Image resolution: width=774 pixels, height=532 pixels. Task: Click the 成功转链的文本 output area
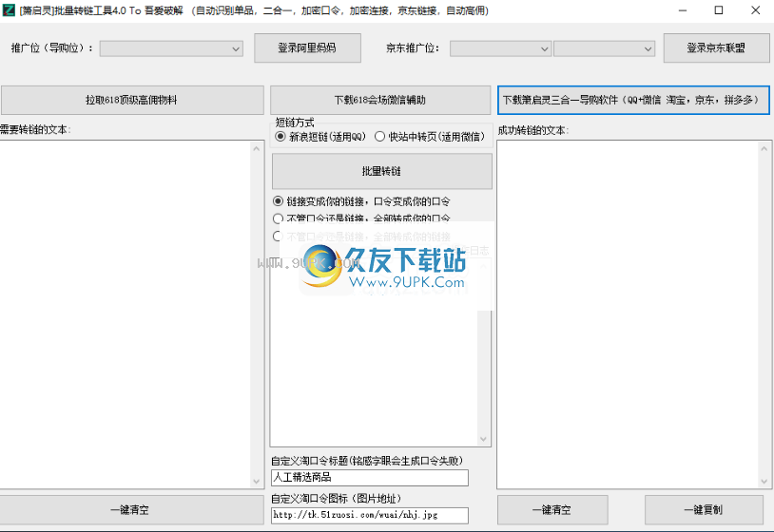tap(629, 314)
